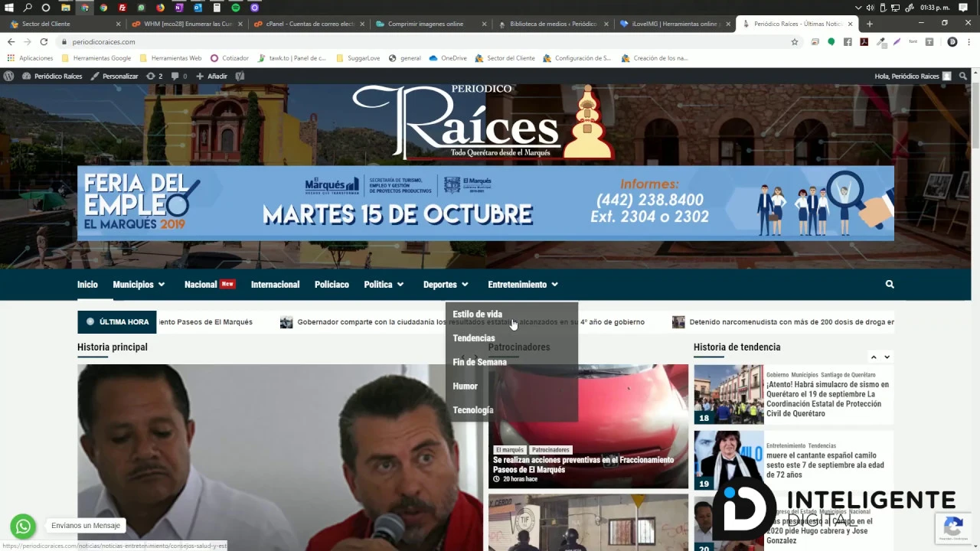Open the Añadir new content menu
Viewport: 980px width, 551px height.
211,77
